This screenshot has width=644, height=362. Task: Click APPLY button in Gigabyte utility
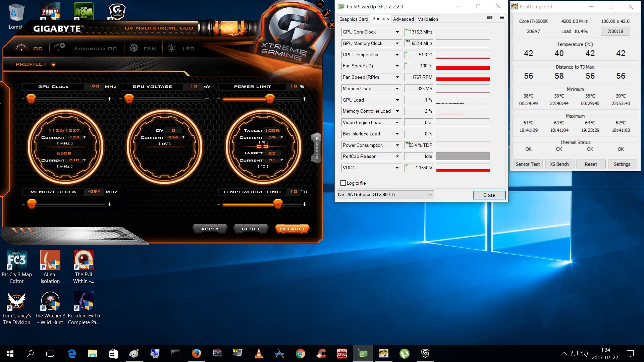point(210,229)
